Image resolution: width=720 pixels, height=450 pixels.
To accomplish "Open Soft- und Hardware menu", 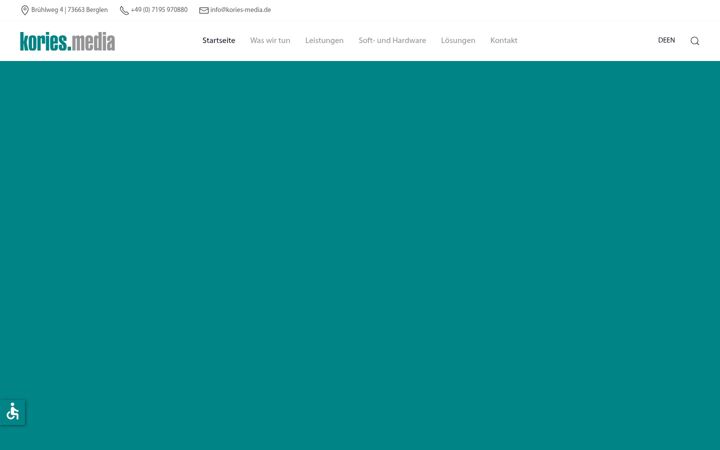I will pyautogui.click(x=392, y=40).
